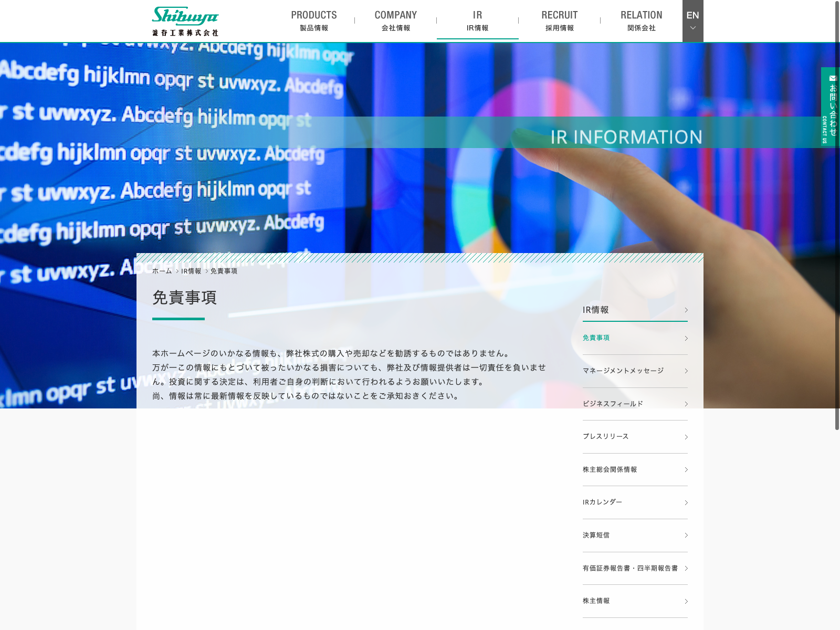Viewport: 840px width, 630px height.
Task: Open the PRODUCTS 製品情報 menu
Action: 314,21
